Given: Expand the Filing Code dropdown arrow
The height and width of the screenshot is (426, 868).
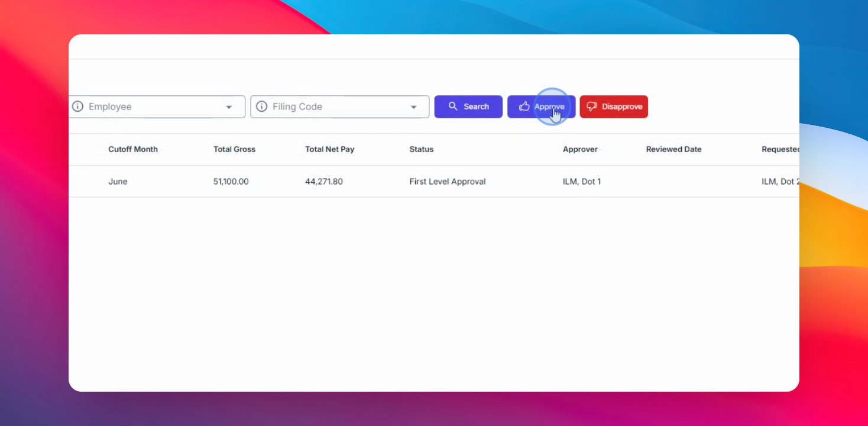Looking at the screenshot, I should [x=413, y=107].
